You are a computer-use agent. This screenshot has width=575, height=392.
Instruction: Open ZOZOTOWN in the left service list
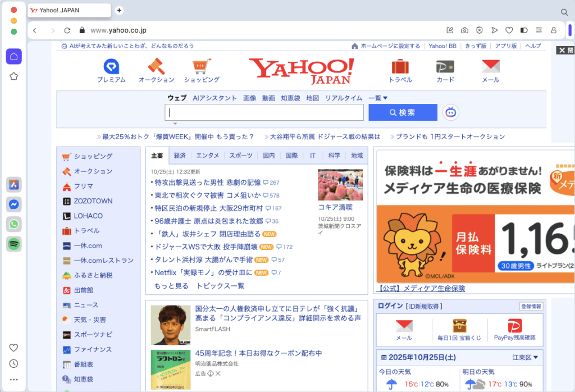[x=93, y=201]
